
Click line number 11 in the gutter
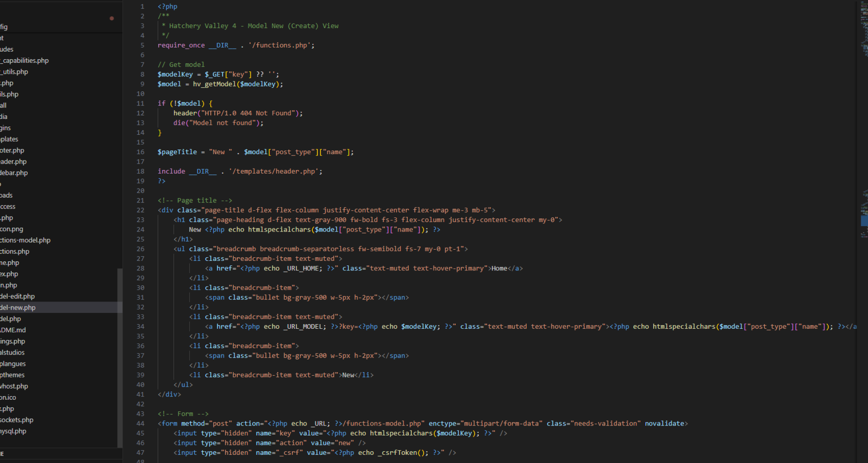click(x=141, y=104)
